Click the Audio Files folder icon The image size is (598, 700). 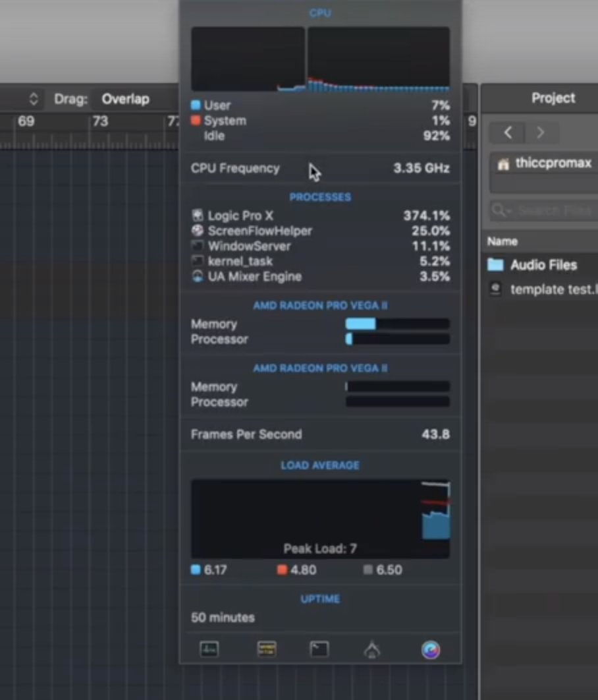(x=495, y=265)
